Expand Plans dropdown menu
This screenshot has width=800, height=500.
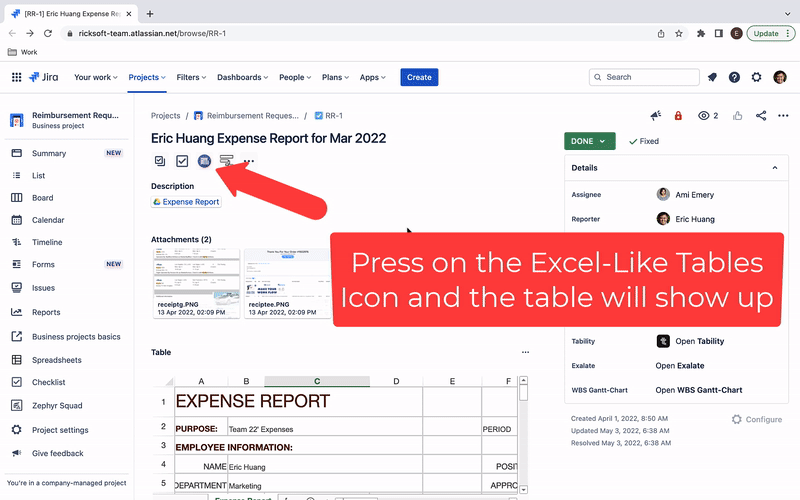[335, 77]
